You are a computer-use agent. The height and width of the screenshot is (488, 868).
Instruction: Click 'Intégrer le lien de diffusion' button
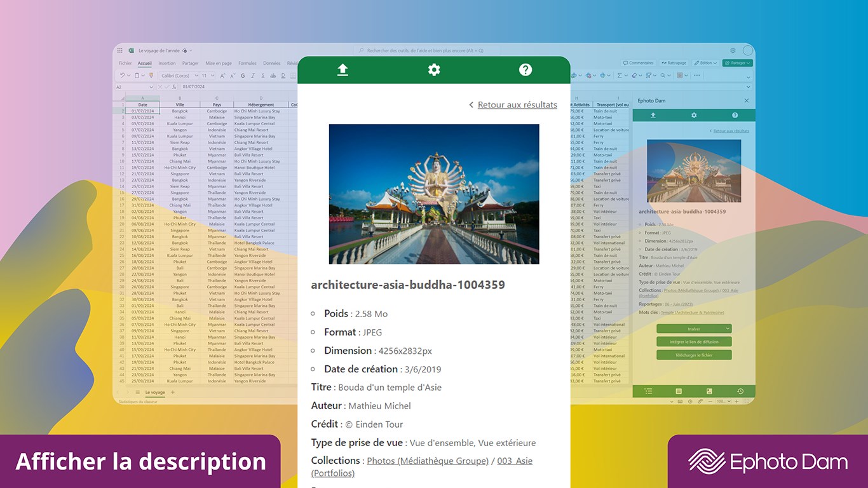pyautogui.click(x=694, y=342)
